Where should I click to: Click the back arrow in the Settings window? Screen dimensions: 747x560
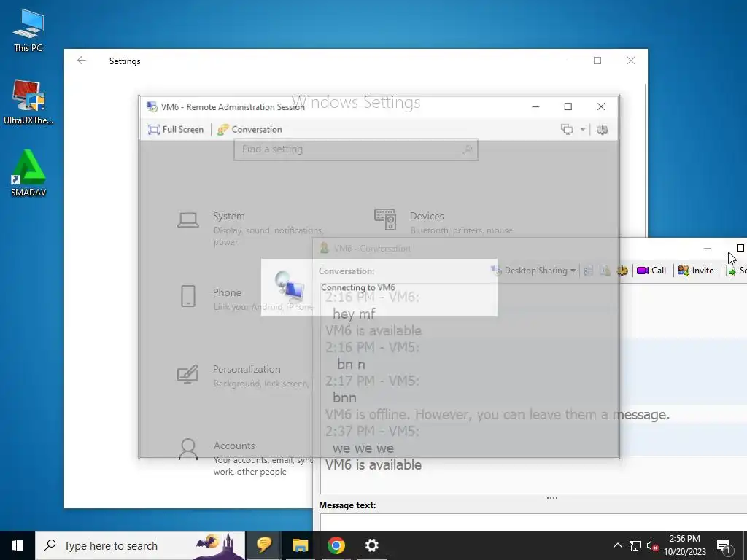point(82,61)
